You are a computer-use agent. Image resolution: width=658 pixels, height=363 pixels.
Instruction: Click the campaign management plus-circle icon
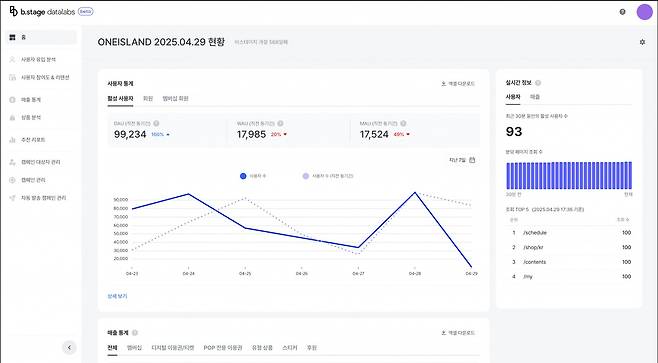tap(13, 180)
